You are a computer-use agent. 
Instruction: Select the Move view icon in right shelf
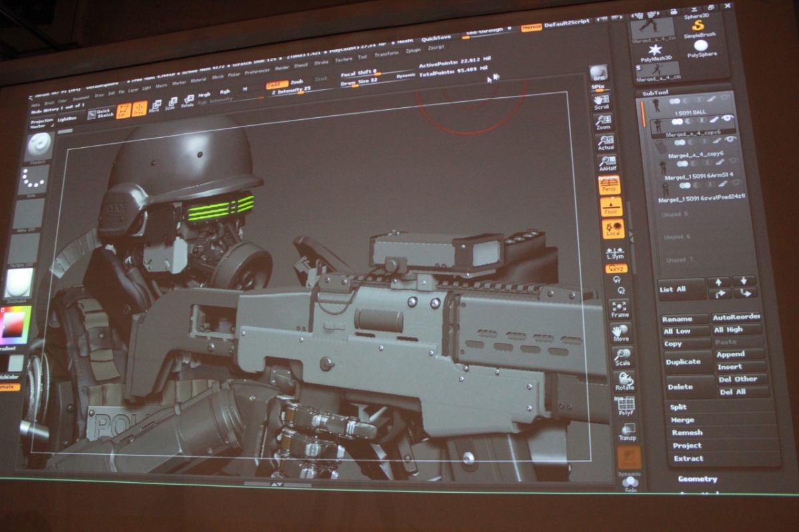pos(621,333)
